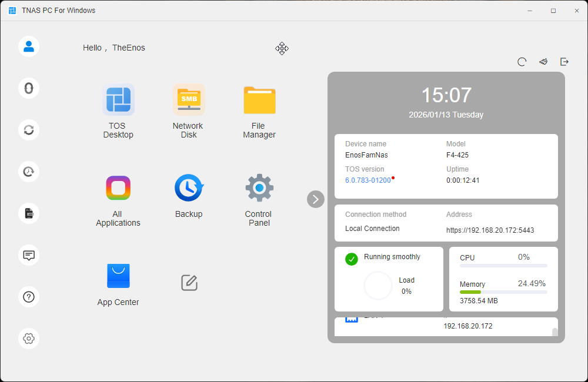Click the TNAS PC title bar logo
This screenshot has height=382, width=588.
[12, 11]
